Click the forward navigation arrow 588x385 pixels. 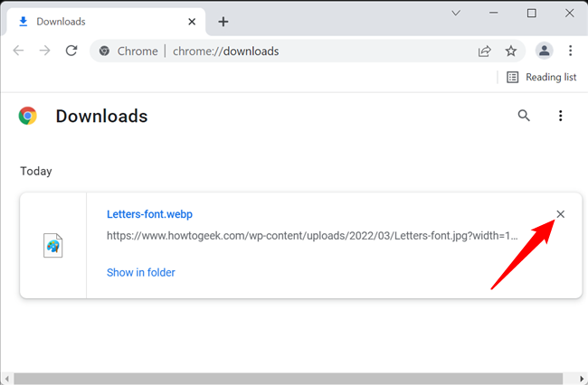tap(44, 51)
